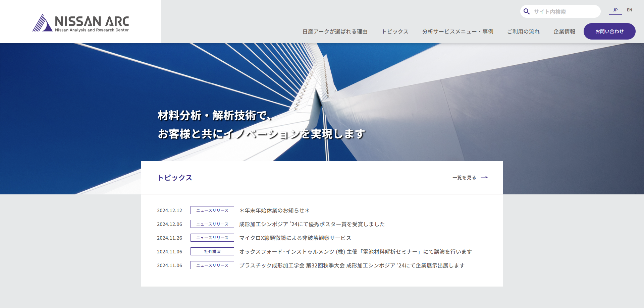Click the search magnifier icon
644x308 pixels.
[x=527, y=12]
